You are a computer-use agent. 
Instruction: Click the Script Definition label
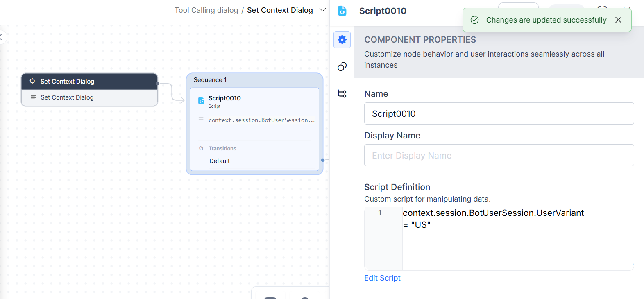(x=397, y=187)
